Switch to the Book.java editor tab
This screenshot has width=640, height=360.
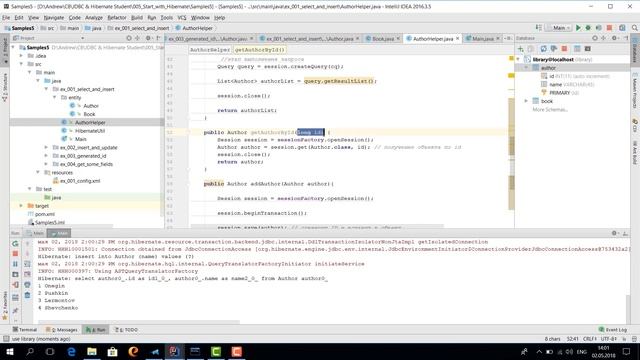(382, 38)
